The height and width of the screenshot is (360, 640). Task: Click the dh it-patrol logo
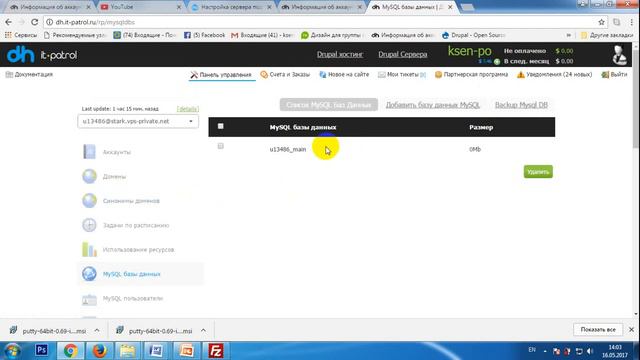42,55
